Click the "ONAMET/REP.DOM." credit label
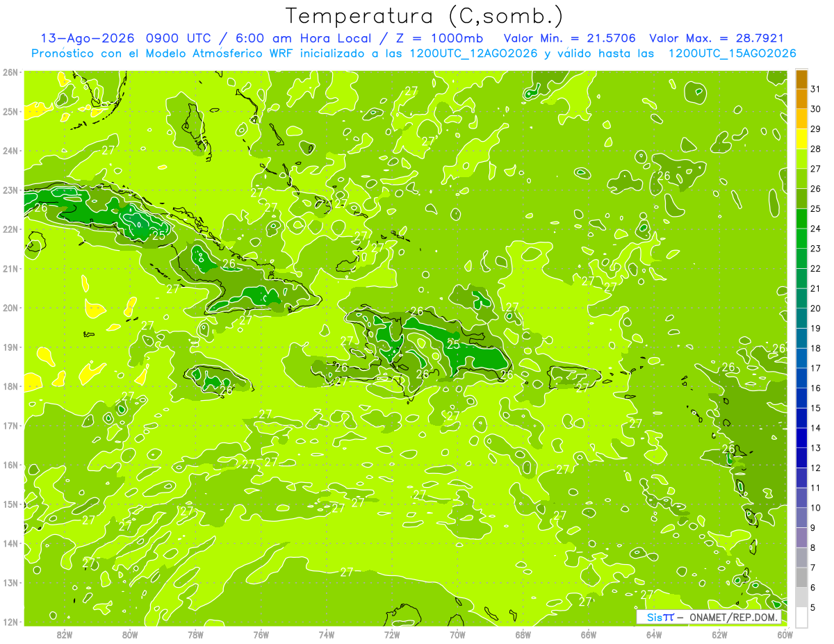This screenshot has height=644, width=834. tap(733, 617)
